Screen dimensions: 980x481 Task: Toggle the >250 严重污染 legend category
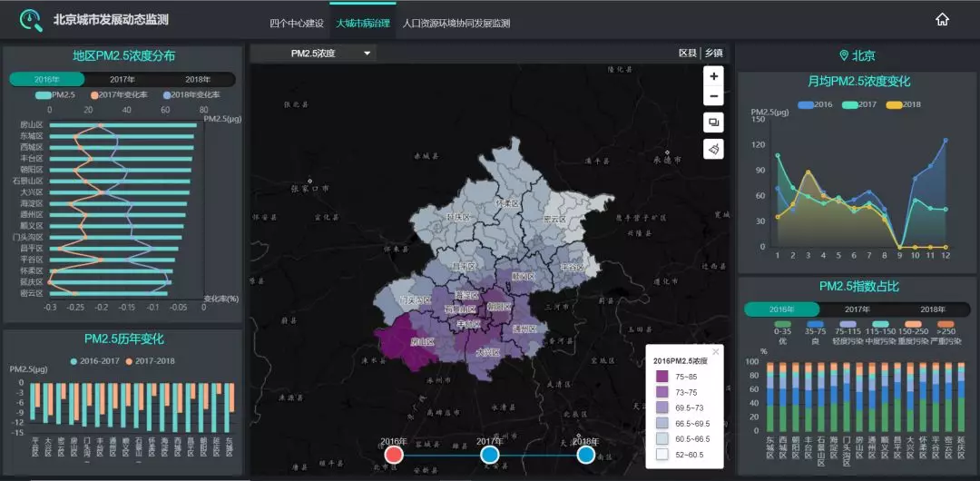946,331
